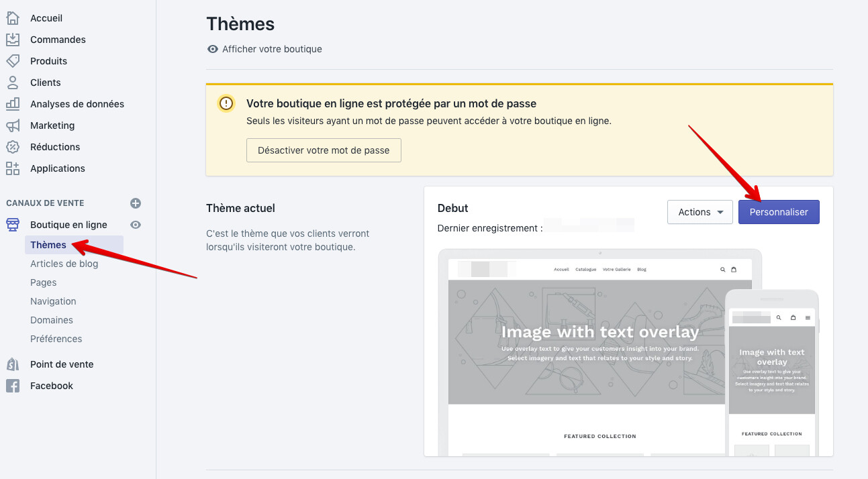Click the Produits tag icon
This screenshot has height=479, width=868.
(13, 61)
